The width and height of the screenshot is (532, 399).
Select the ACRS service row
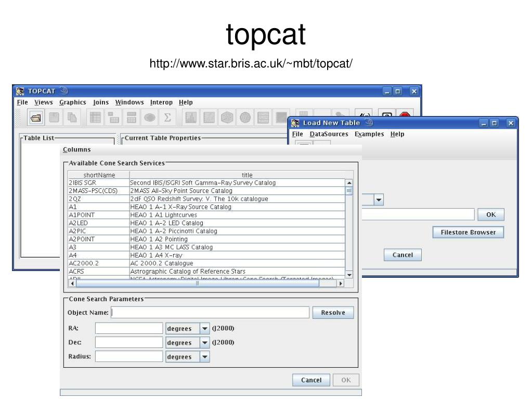coord(206,272)
